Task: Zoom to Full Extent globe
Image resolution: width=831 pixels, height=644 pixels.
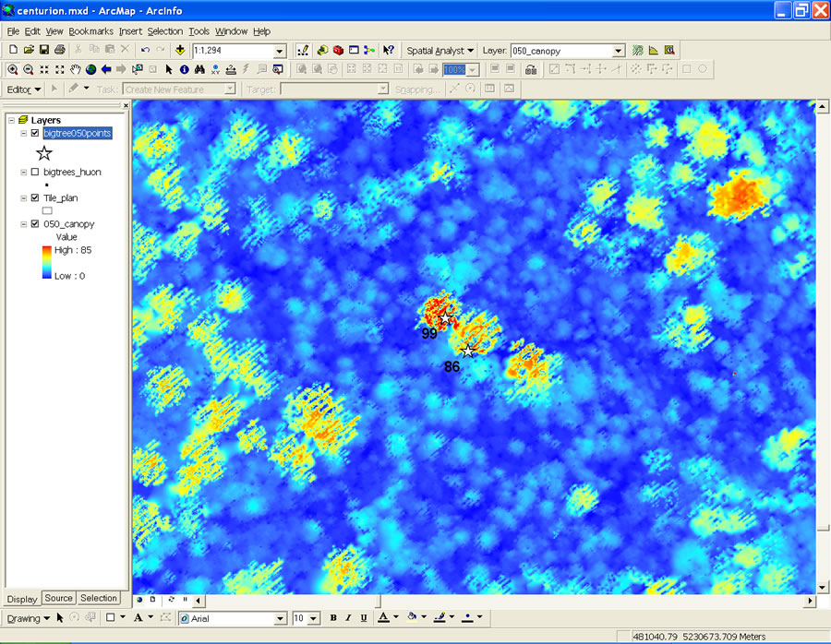Action: point(90,69)
